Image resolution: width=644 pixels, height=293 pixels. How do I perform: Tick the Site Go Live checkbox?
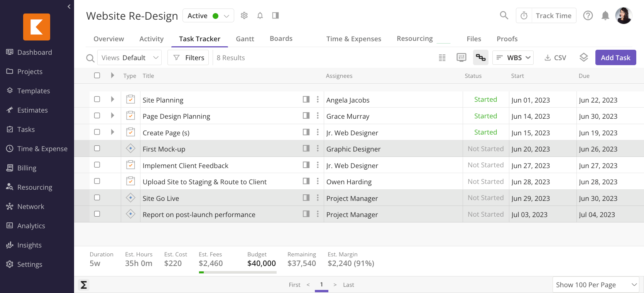coord(97,198)
